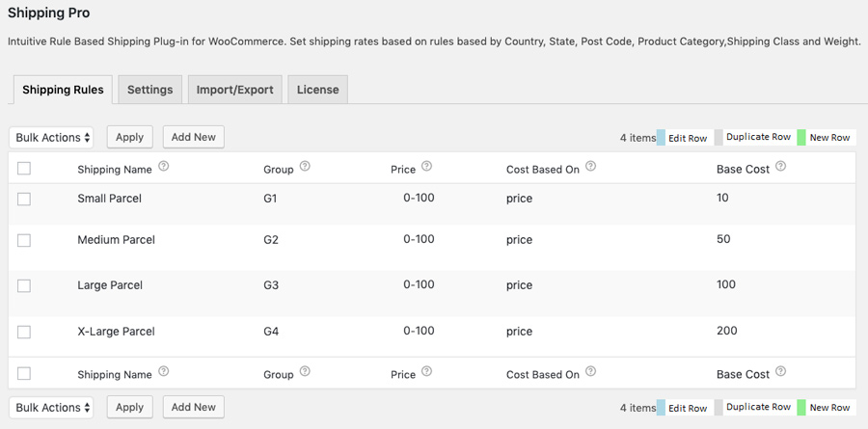Click help icon beside footer Cost Based On
This screenshot has height=429, width=868.
coord(590,371)
